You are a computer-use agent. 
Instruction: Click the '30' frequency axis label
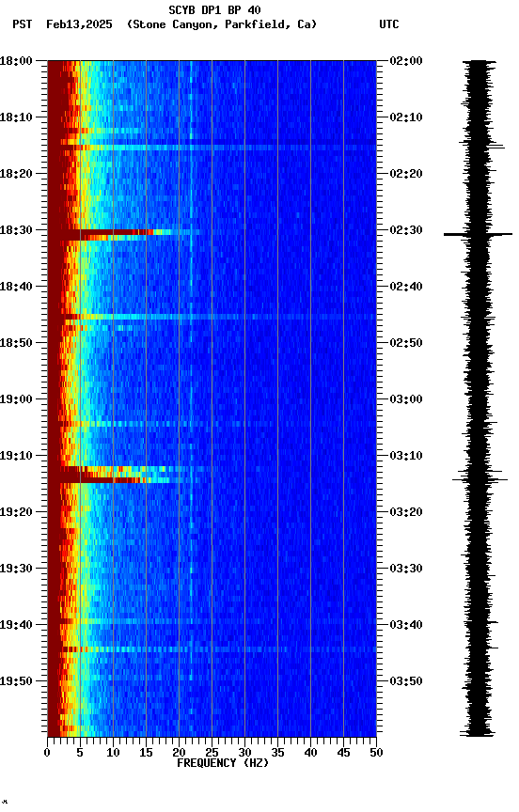point(244,753)
